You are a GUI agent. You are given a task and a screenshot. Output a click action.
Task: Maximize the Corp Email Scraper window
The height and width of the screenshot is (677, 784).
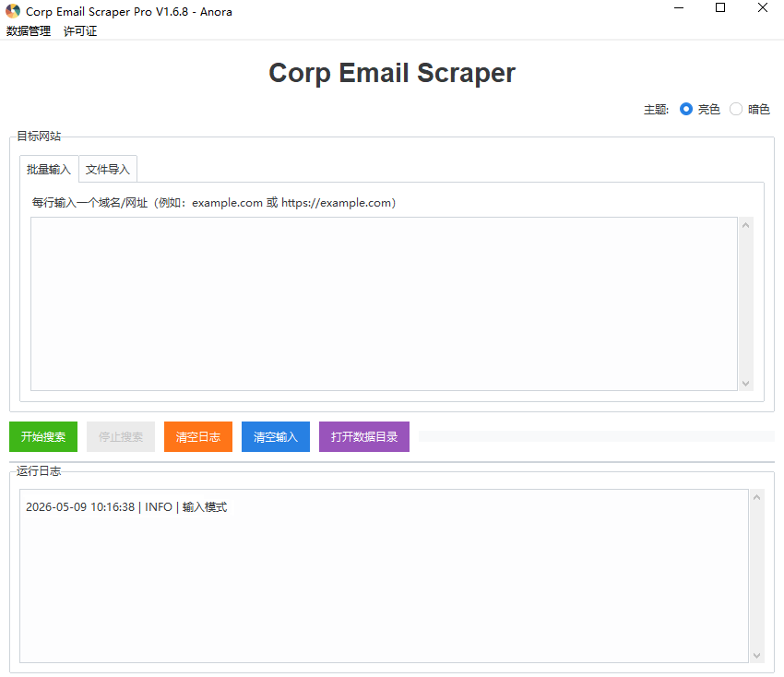(x=720, y=8)
